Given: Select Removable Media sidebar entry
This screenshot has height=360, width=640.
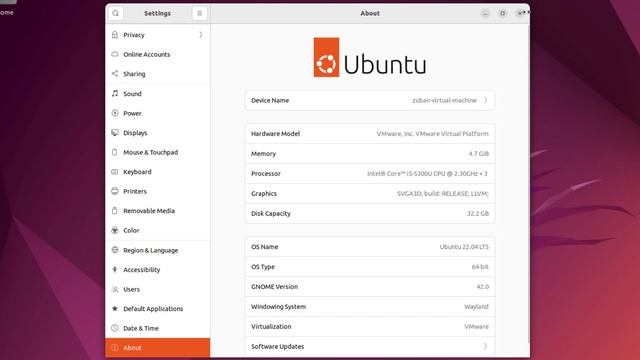Looking at the screenshot, I should (x=158, y=211).
